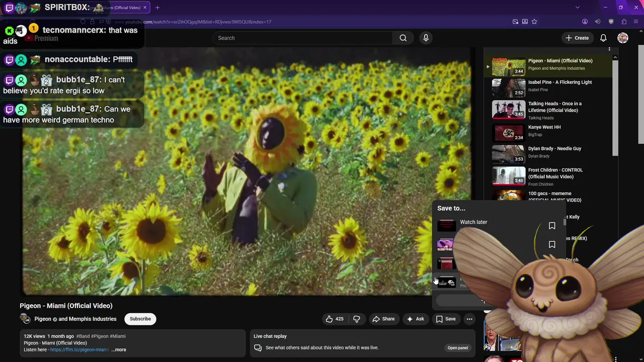Subscribe to the Pigeon channel
Viewport: 644px width, 362px height.
point(140,319)
